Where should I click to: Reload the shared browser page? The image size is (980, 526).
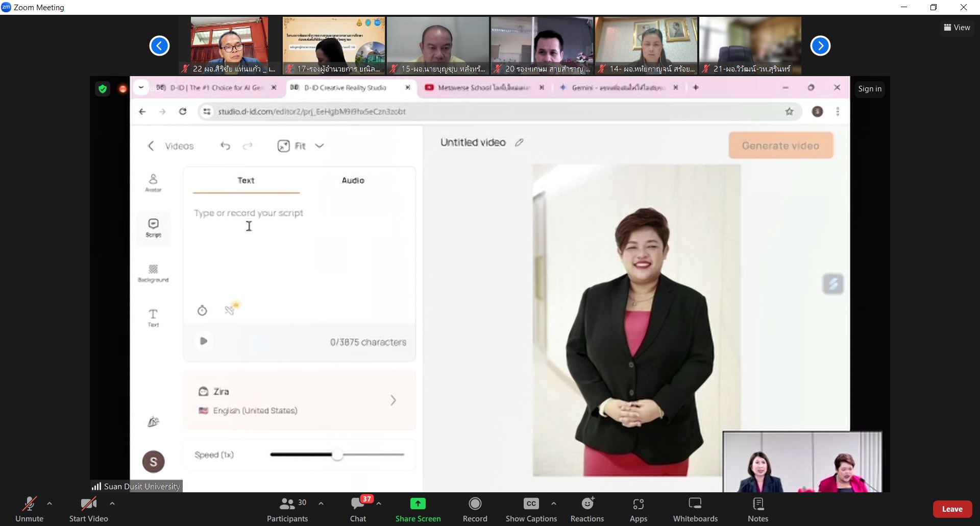coord(183,111)
